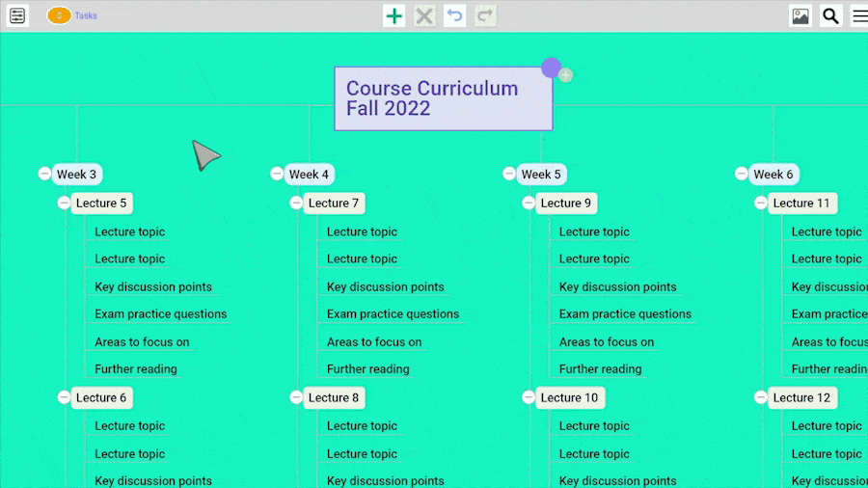The image size is (868, 488).
Task: Select the Lecture 6 node
Action: pos(101,397)
